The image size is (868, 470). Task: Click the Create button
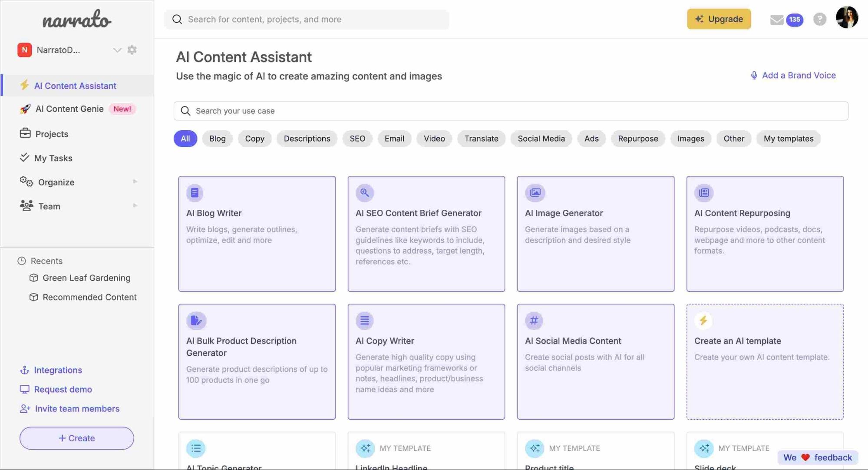click(x=77, y=438)
